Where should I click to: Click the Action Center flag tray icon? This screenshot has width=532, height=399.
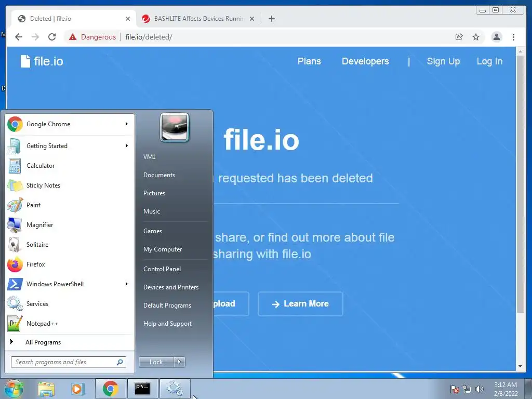455,389
